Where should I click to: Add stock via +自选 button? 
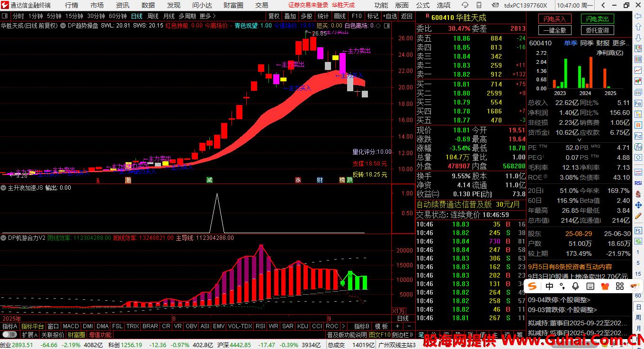click(389, 16)
